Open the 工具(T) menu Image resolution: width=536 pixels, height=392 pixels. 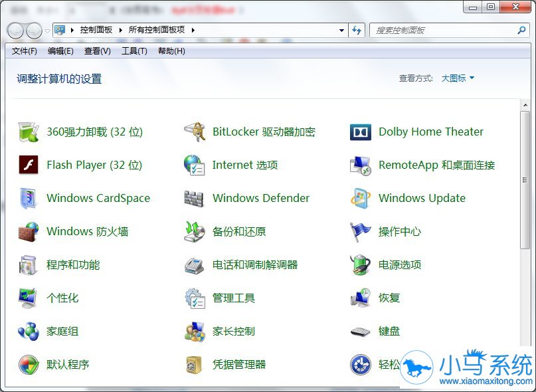pos(134,51)
